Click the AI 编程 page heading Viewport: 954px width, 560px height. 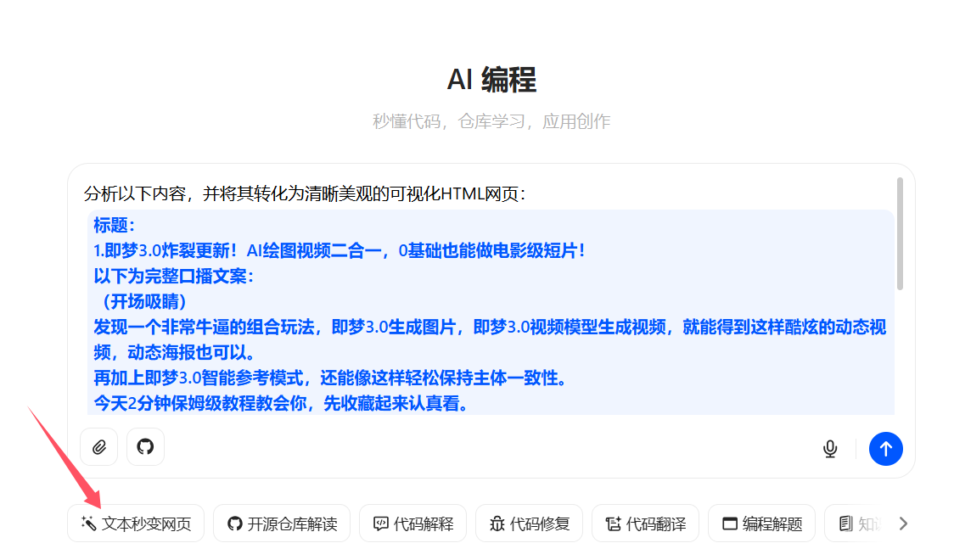point(491,80)
